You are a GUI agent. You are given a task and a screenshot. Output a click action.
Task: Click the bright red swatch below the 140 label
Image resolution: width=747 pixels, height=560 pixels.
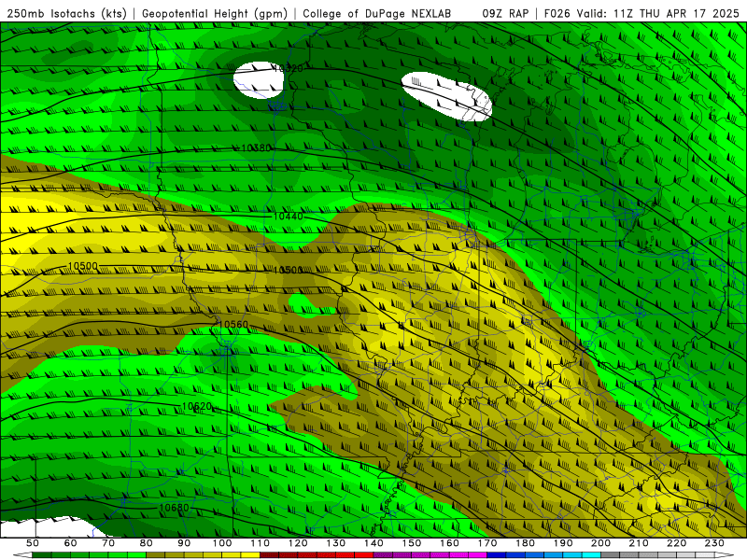point(364,555)
